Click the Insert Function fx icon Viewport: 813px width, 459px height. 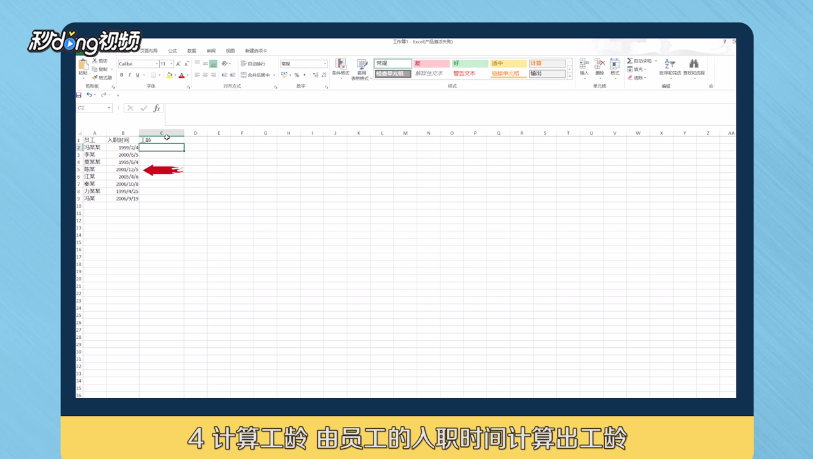[157, 108]
